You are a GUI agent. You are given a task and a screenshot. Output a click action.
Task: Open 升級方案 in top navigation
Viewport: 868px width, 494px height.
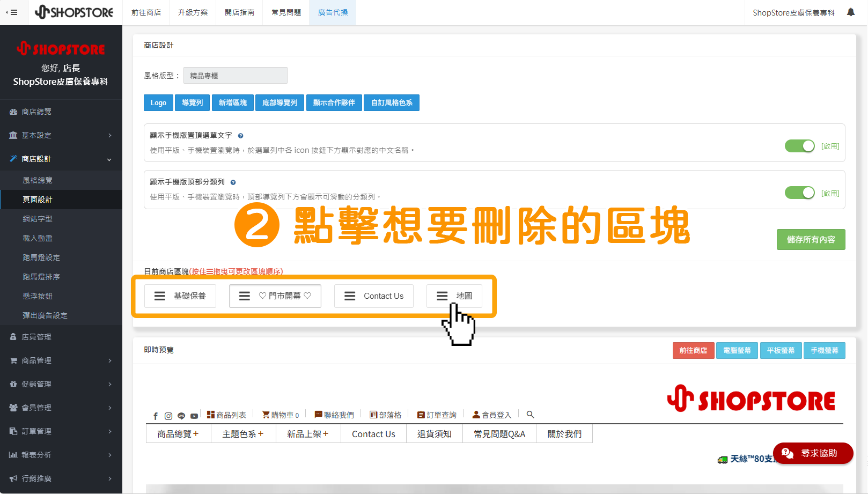pos(193,12)
